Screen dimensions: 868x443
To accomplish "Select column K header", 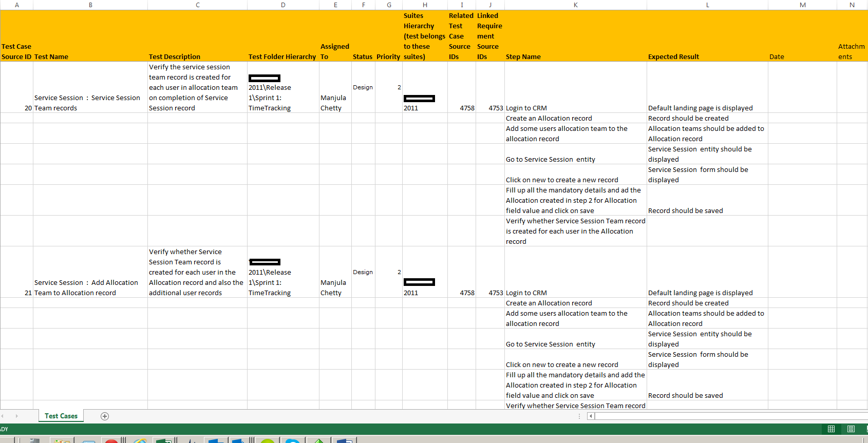I will [575, 5].
